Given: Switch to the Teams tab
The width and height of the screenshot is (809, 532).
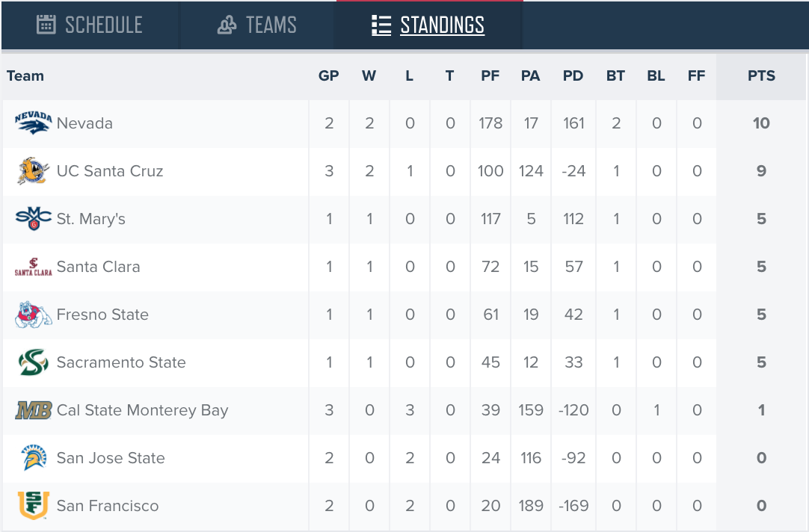Looking at the screenshot, I should tap(257, 25).
